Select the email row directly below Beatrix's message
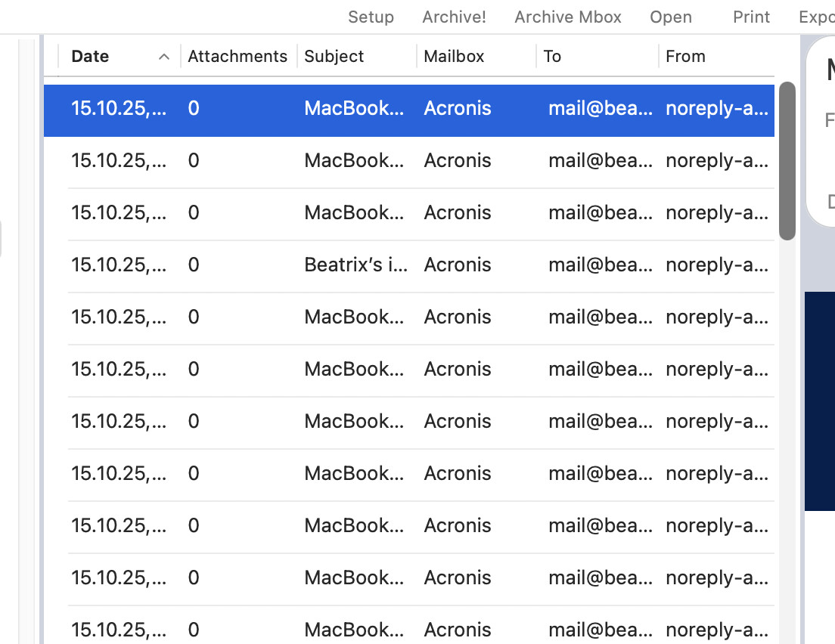 (408, 317)
